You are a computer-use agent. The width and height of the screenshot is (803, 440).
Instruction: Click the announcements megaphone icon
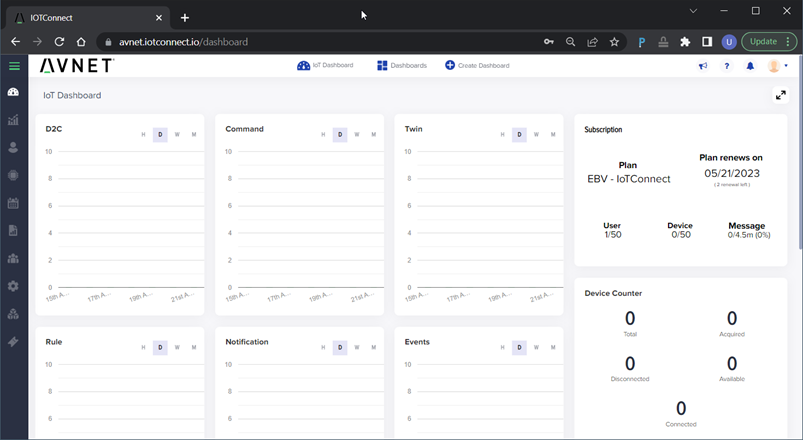click(703, 66)
